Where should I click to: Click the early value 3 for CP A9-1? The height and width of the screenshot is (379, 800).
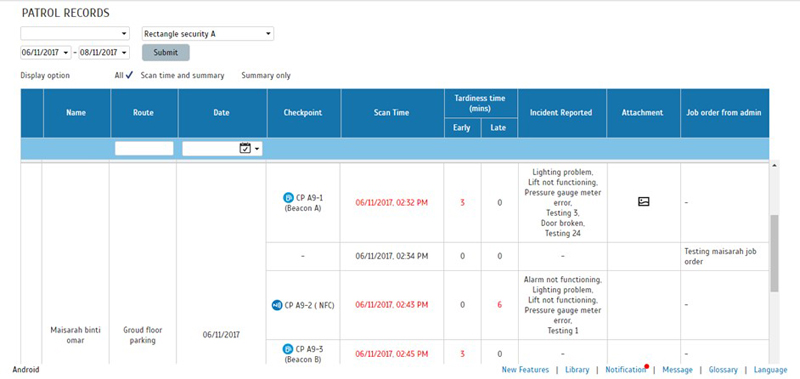[x=462, y=203]
